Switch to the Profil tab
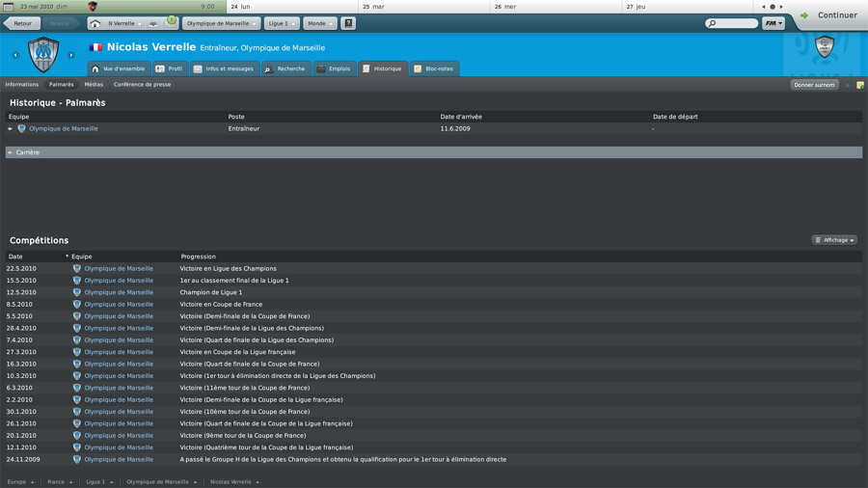Screen dimensions: 868x488 point(170,68)
